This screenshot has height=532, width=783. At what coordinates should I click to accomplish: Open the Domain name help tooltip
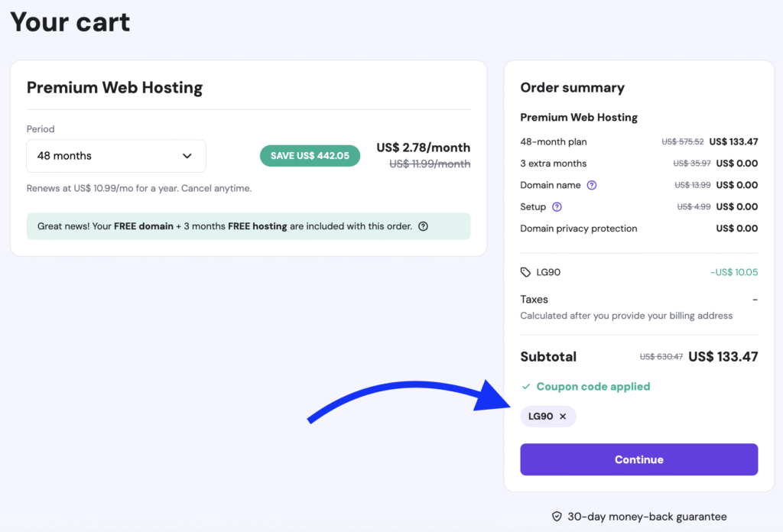[x=593, y=185]
